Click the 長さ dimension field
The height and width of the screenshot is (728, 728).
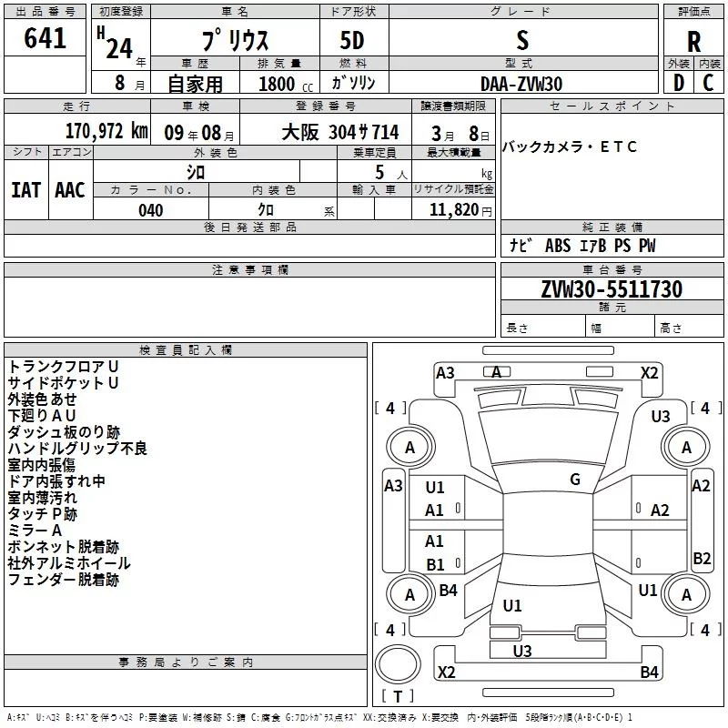coord(543,328)
